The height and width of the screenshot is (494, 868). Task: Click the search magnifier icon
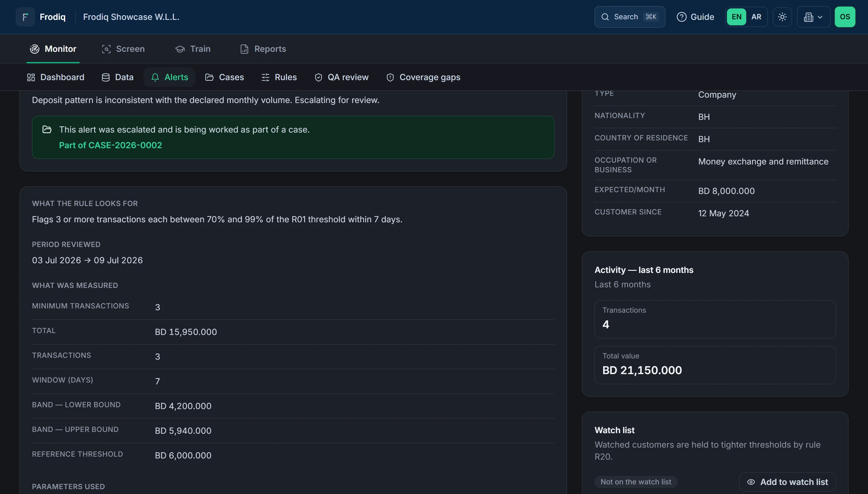[x=605, y=17]
